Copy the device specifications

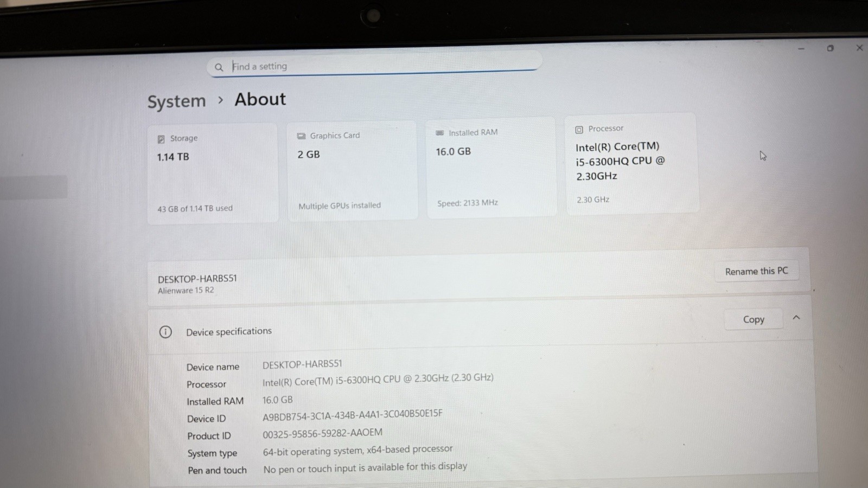(754, 319)
